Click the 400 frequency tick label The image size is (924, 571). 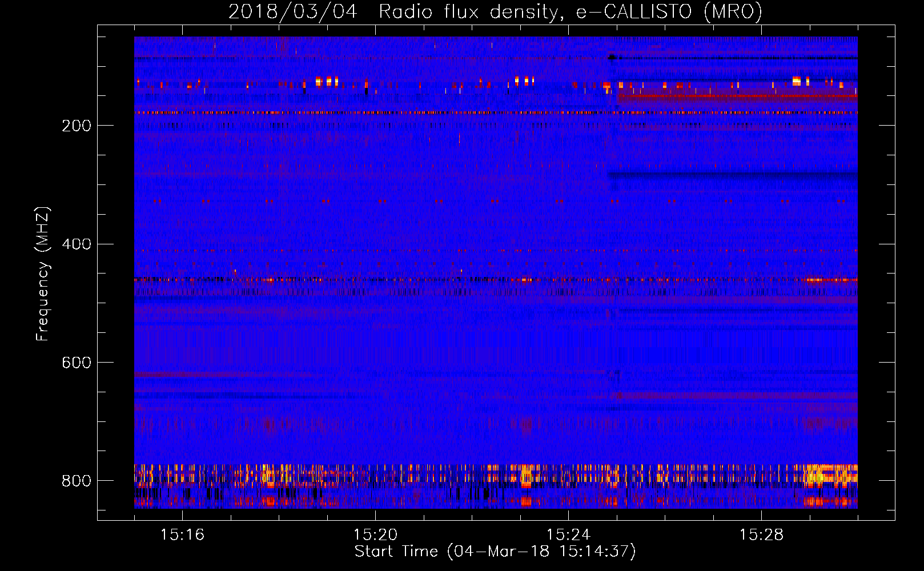[77, 244]
